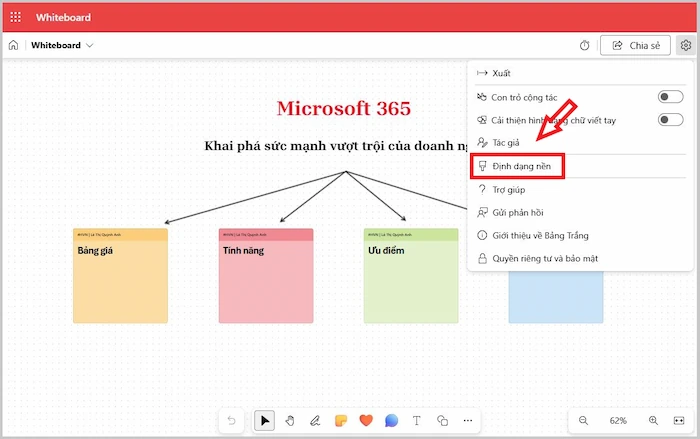Toggle the Con trỏ cộng tác switch
Viewport: 700px width, 439px height.
670,97
